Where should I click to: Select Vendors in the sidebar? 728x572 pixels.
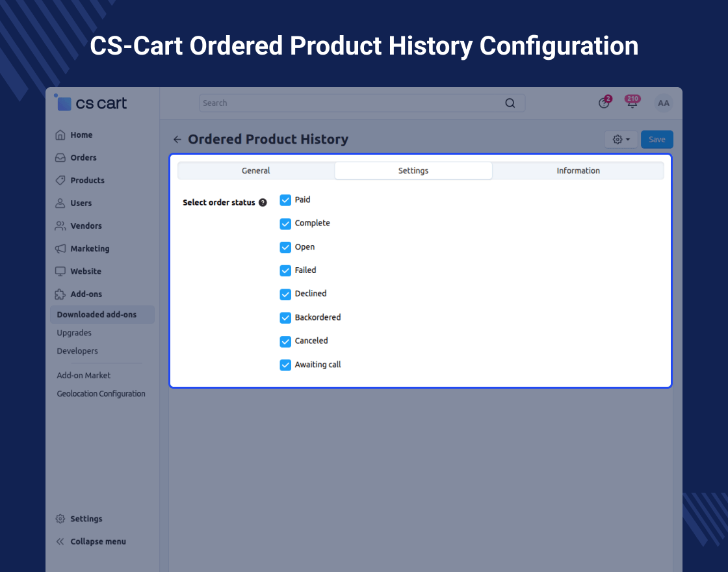point(86,226)
